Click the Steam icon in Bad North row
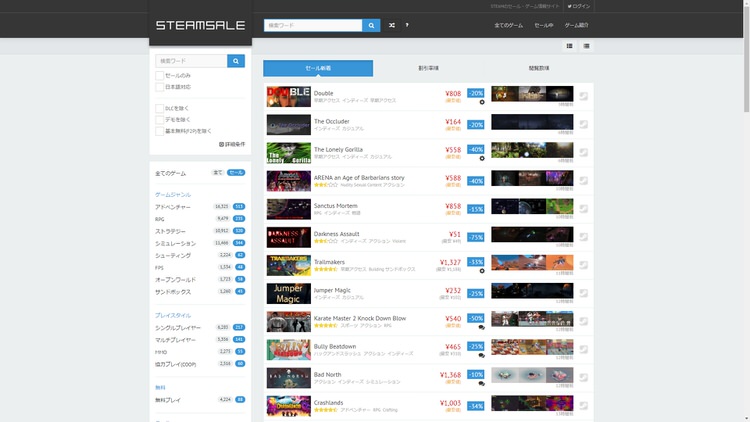 tap(584, 378)
